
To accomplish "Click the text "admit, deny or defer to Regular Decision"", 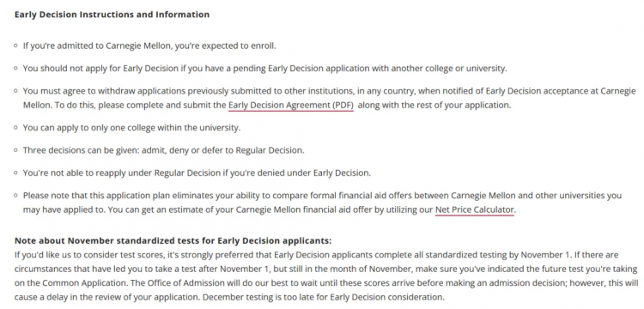I will 223,150.
